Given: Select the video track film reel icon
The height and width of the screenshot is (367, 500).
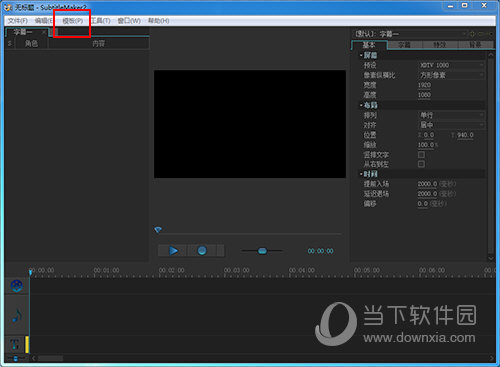Looking at the screenshot, I should pos(17,286).
